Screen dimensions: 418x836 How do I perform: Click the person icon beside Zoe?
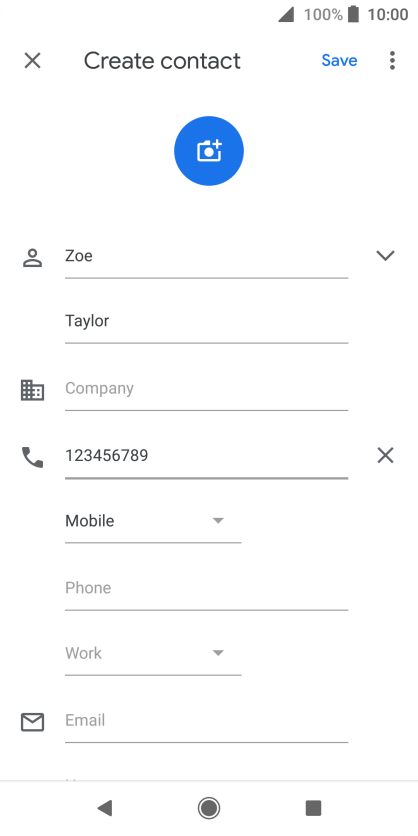[33, 258]
